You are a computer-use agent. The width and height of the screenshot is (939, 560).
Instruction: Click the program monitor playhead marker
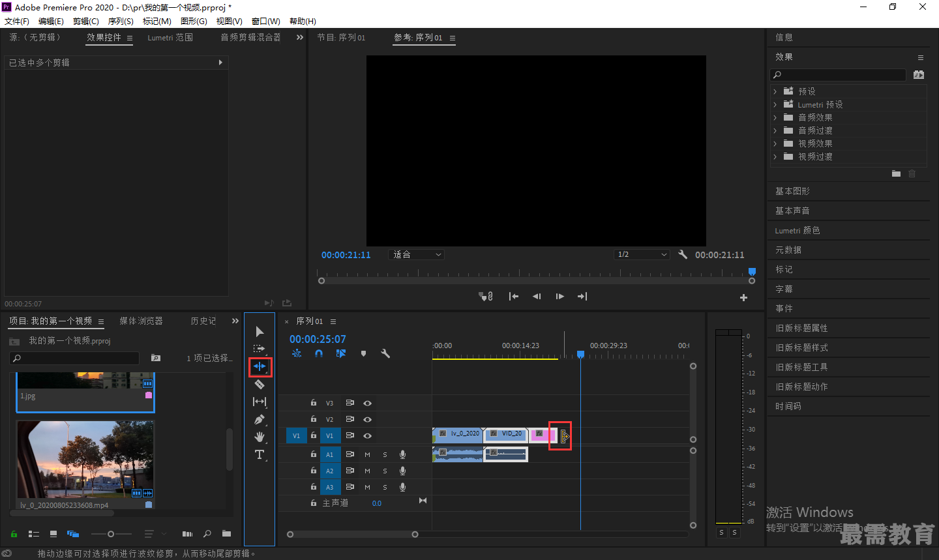(x=752, y=271)
